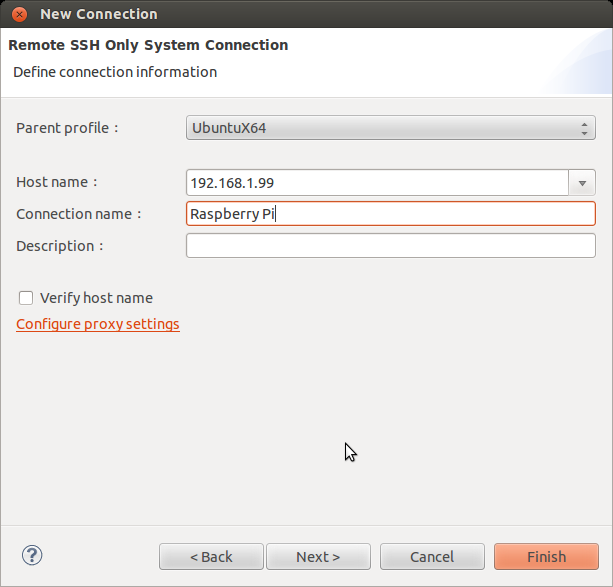Expand the Host name dropdown arrow
The height and width of the screenshot is (587, 613).
pos(582,183)
